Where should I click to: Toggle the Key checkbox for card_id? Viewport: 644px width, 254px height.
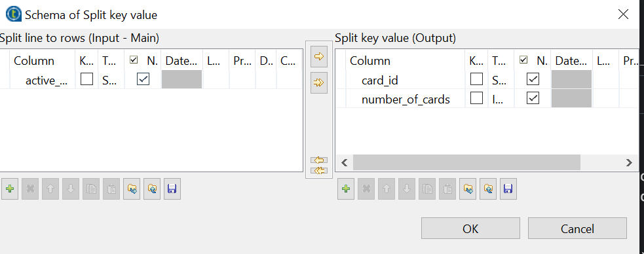tap(476, 80)
